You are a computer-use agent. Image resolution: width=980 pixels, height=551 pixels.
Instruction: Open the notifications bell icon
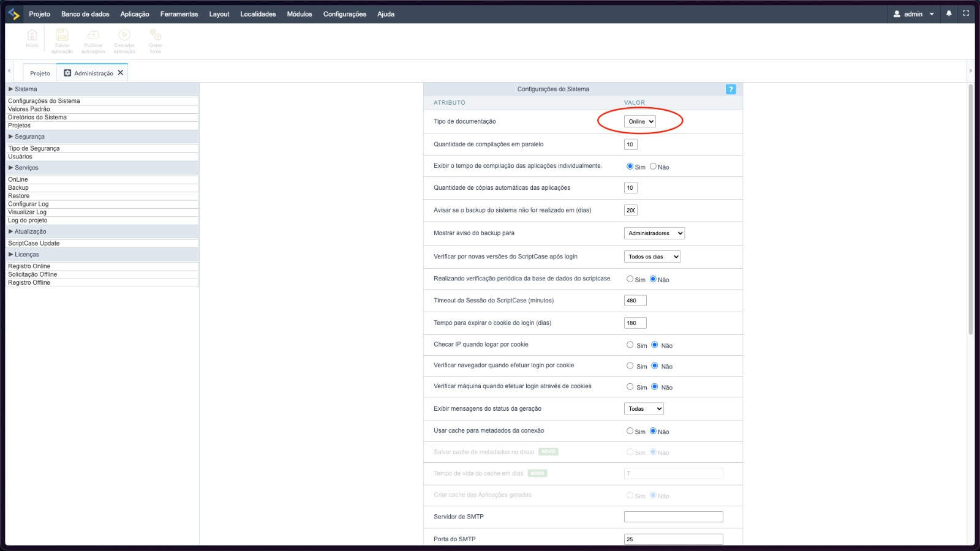click(x=949, y=13)
